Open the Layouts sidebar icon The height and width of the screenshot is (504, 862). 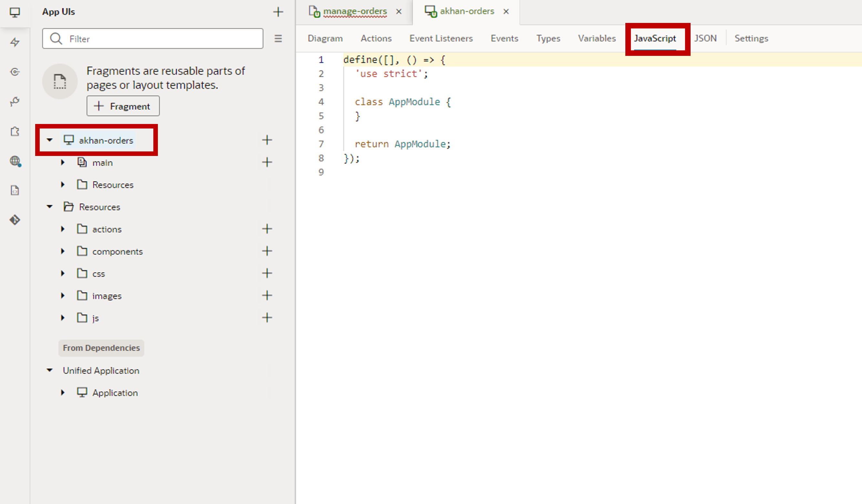tap(15, 102)
